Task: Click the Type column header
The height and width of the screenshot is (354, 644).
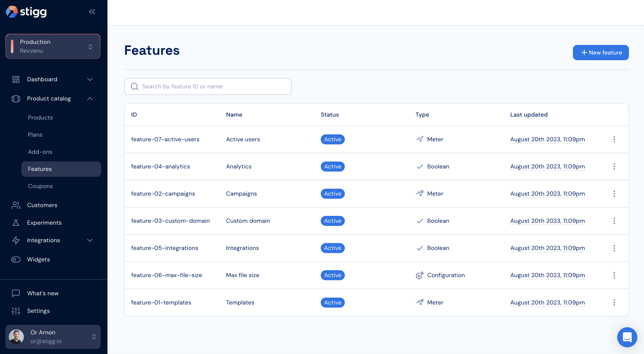Action: coord(422,115)
